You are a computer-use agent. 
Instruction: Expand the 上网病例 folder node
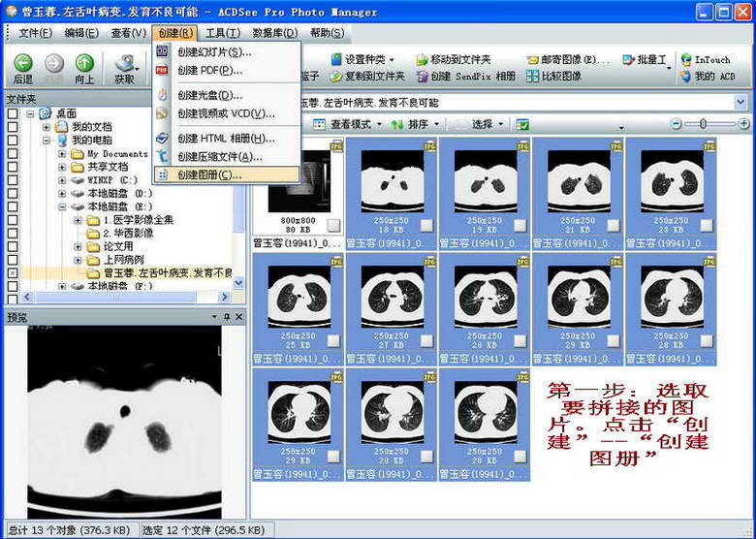[78, 261]
